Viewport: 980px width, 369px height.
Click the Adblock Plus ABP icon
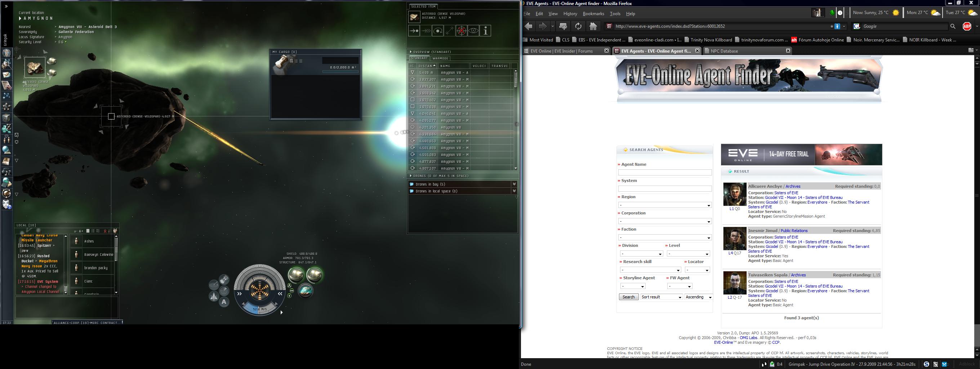click(x=967, y=26)
